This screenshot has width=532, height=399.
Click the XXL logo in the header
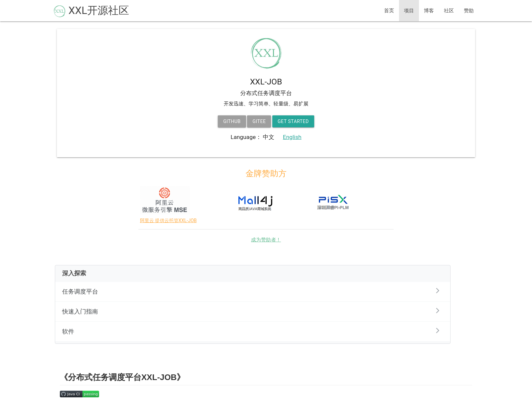point(60,11)
